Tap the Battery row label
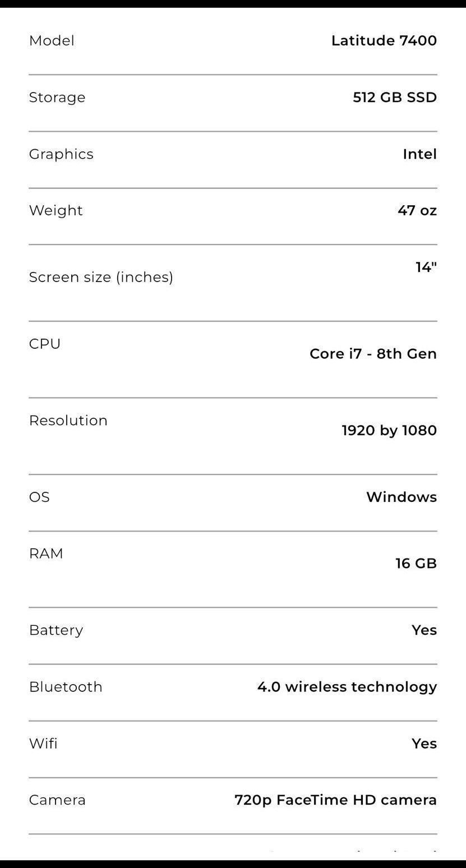This screenshot has width=466, height=868. (56, 630)
